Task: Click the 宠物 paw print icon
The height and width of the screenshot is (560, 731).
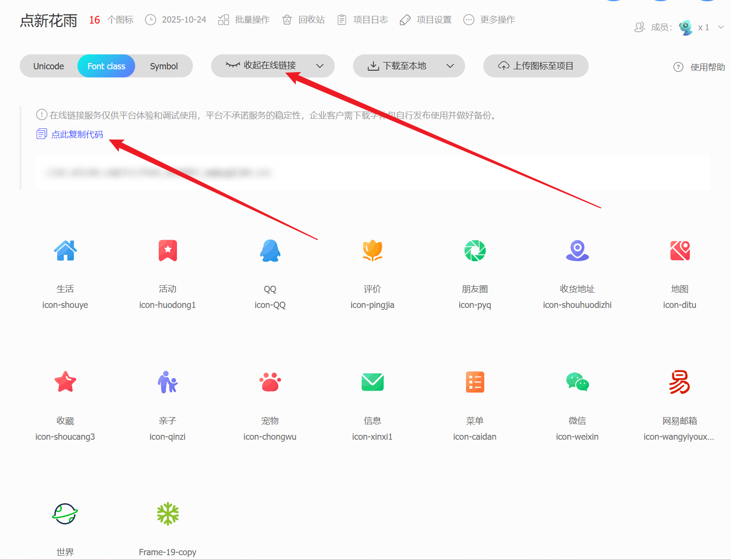Action: coord(270,382)
